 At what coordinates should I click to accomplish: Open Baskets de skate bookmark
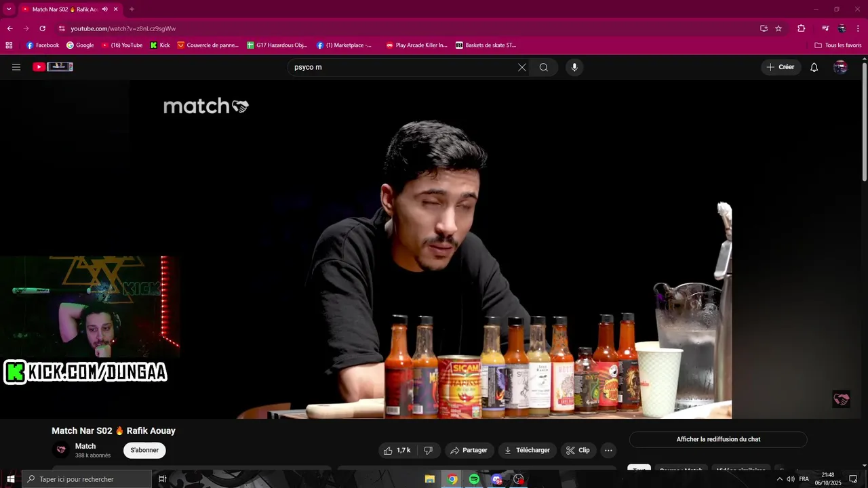click(x=486, y=45)
